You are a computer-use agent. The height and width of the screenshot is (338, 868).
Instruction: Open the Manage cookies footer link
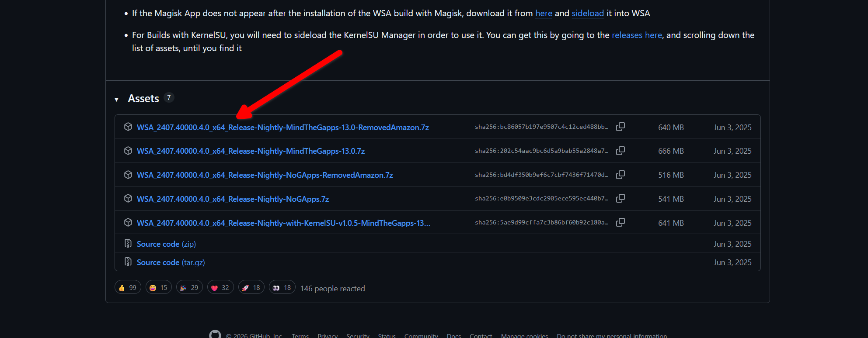(x=524, y=335)
